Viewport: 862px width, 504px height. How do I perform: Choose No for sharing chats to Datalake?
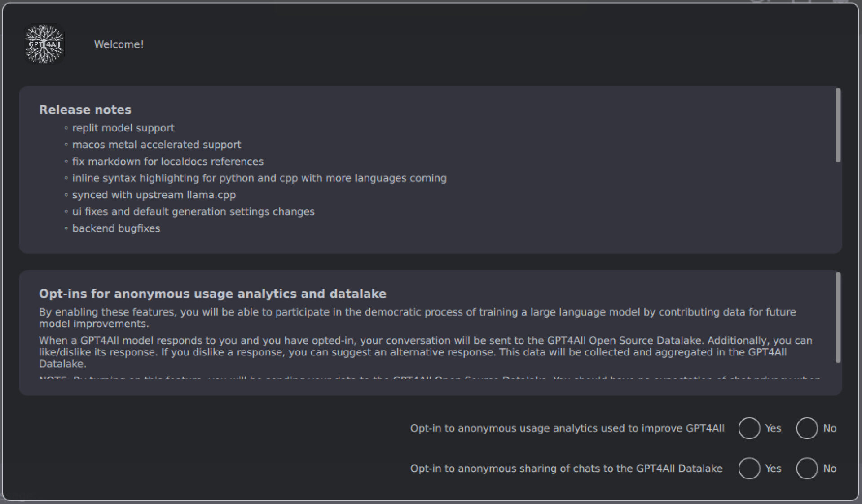807,469
